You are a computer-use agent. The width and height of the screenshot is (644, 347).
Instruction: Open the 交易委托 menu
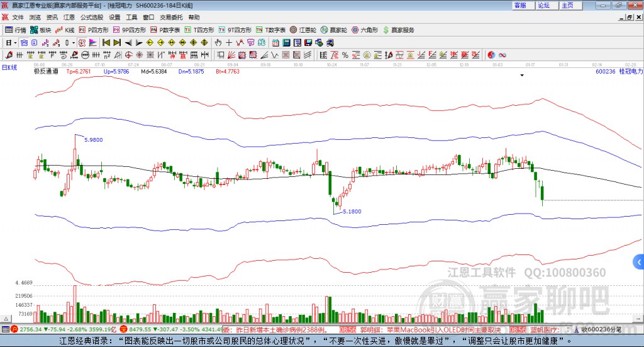coord(171,18)
